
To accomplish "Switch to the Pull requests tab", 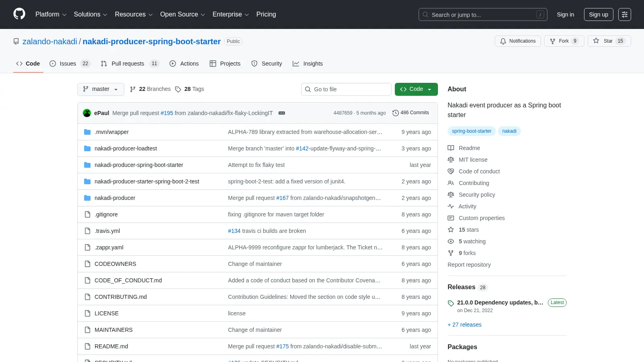I will click(x=130, y=64).
